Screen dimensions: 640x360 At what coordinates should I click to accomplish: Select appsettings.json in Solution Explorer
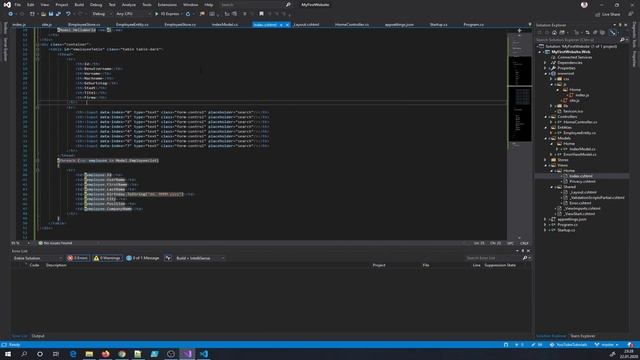(572, 219)
